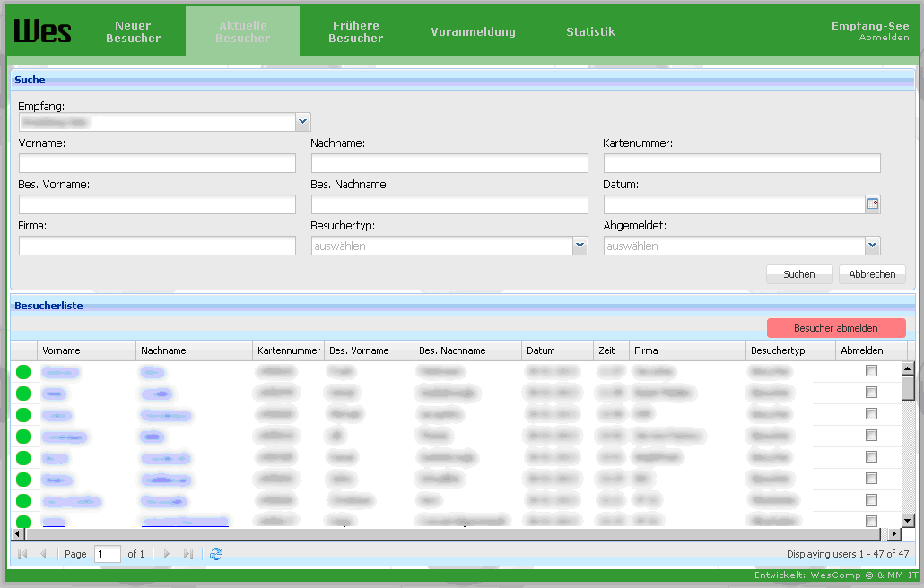924x588 pixels.
Task: Click the Besuchertyp auswählen field
Action: 442,246
